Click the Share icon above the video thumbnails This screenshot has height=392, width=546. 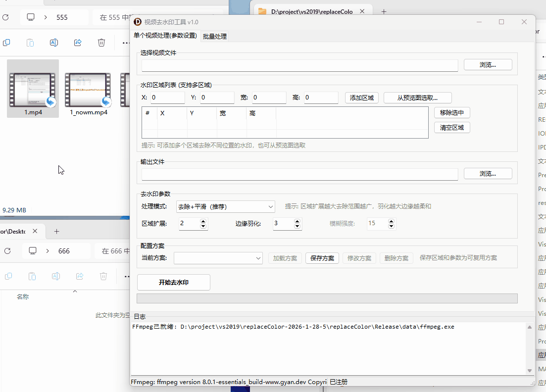(x=78, y=43)
